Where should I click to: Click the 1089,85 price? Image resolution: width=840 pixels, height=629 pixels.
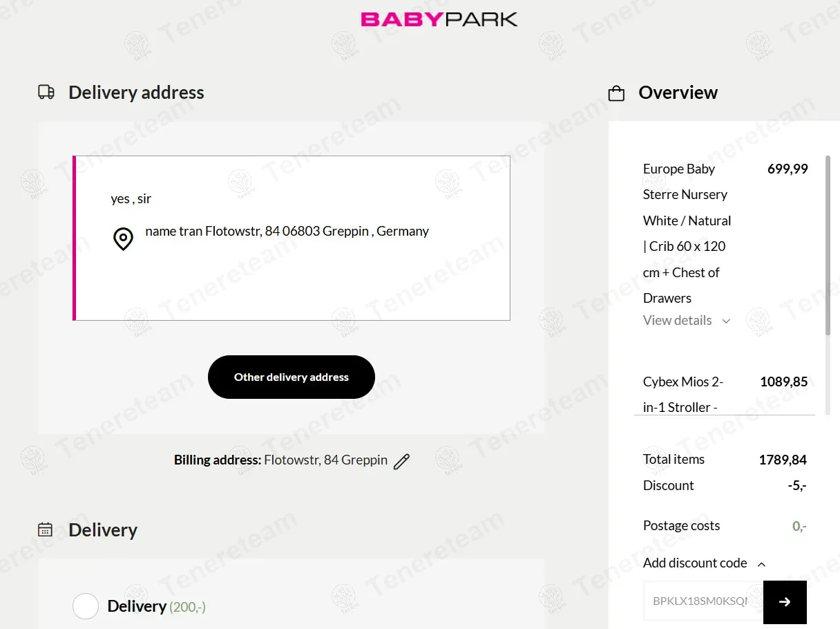pyautogui.click(x=784, y=382)
